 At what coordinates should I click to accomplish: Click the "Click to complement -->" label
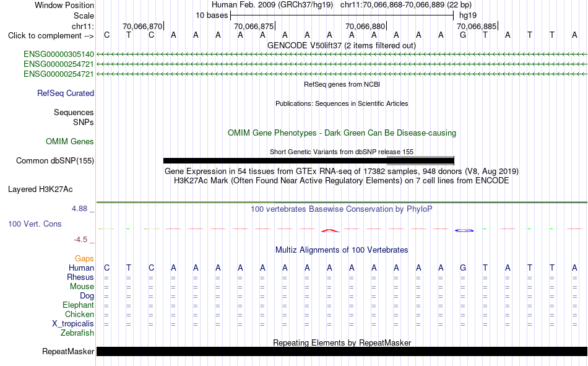(51, 36)
